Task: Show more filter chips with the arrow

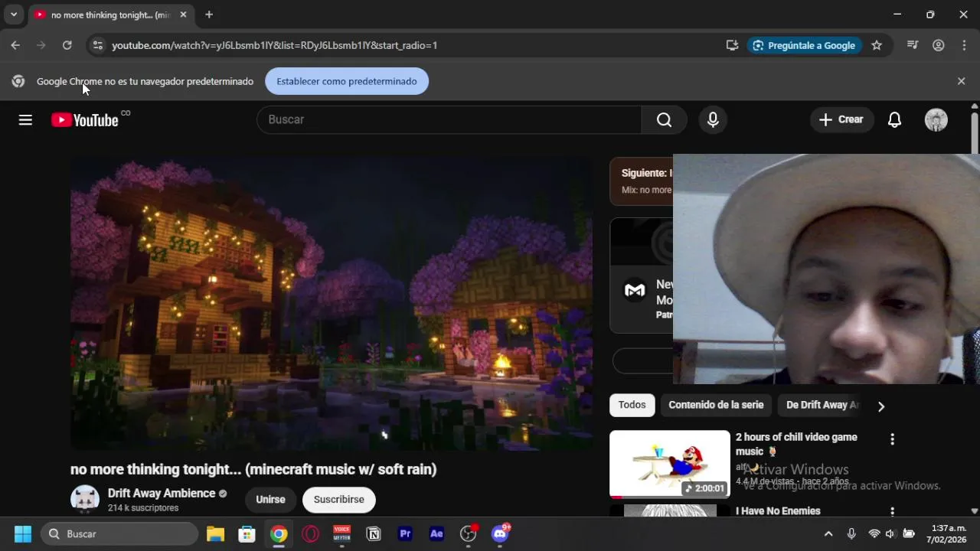Action: (880, 406)
